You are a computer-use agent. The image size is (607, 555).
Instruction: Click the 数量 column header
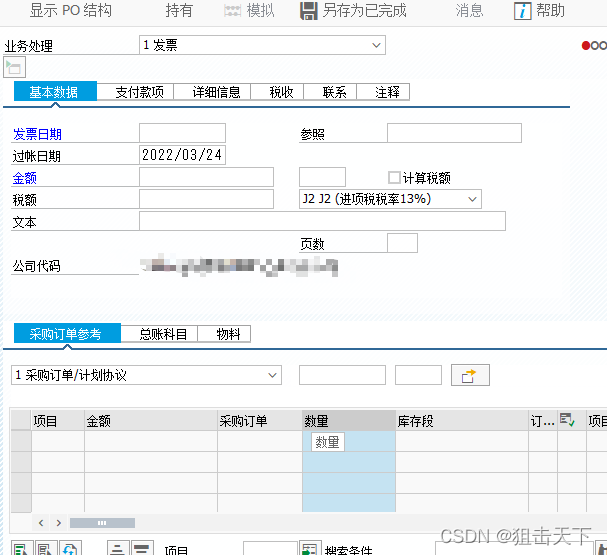click(x=349, y=421)
